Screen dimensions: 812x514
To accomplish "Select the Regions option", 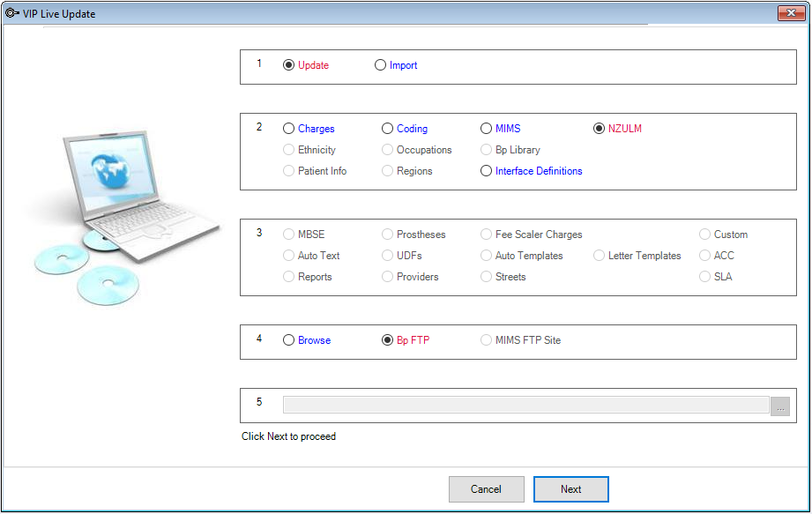I will (x=387, y=171).
